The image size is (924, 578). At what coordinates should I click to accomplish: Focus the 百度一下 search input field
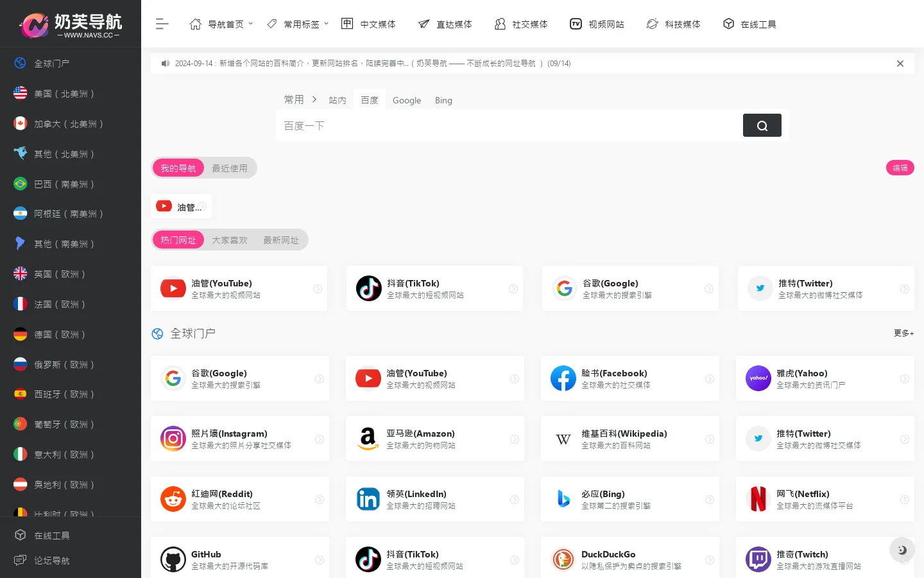click(x=510, y=125)
